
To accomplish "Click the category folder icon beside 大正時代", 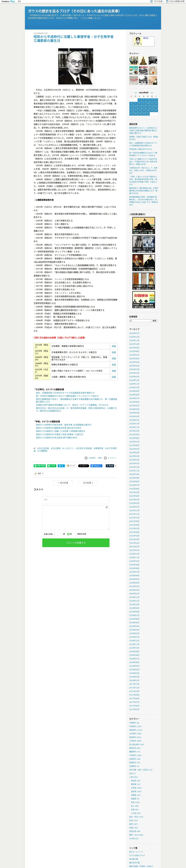I will 86,458.
